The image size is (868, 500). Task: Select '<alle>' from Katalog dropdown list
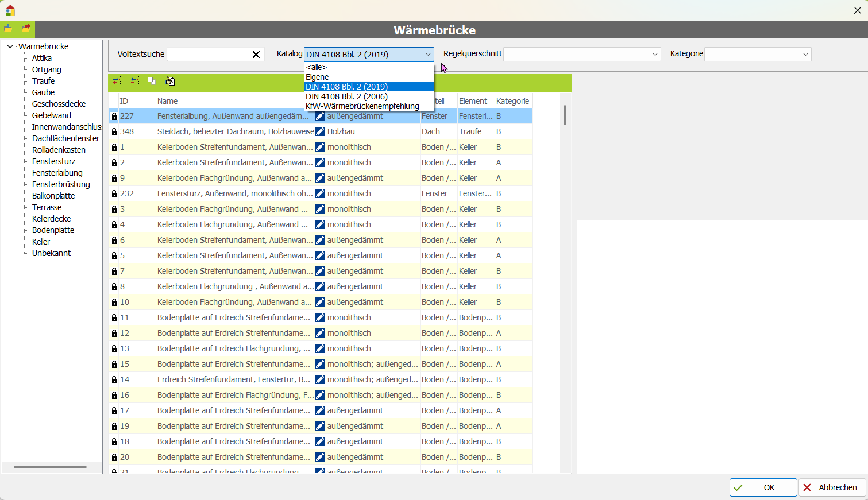[x=317, y=67]
